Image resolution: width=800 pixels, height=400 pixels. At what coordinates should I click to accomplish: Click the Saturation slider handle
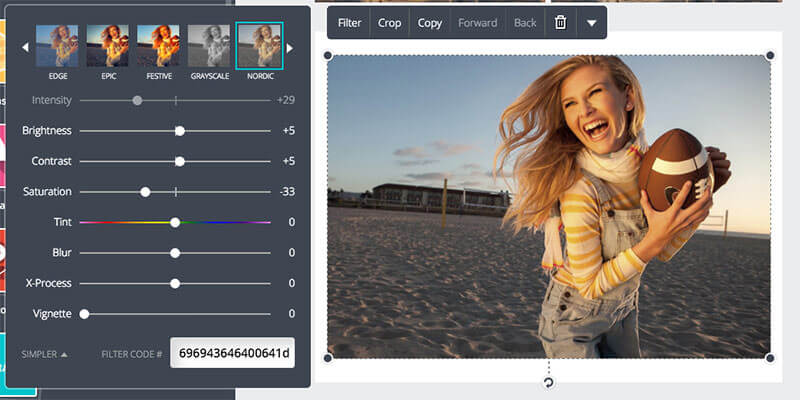click(145, 192)
